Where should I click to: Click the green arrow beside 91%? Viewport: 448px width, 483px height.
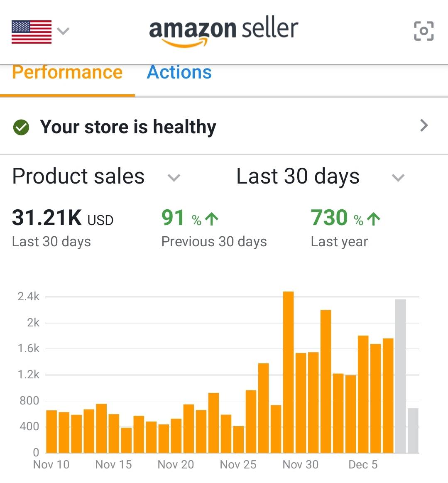pos(211,219)
